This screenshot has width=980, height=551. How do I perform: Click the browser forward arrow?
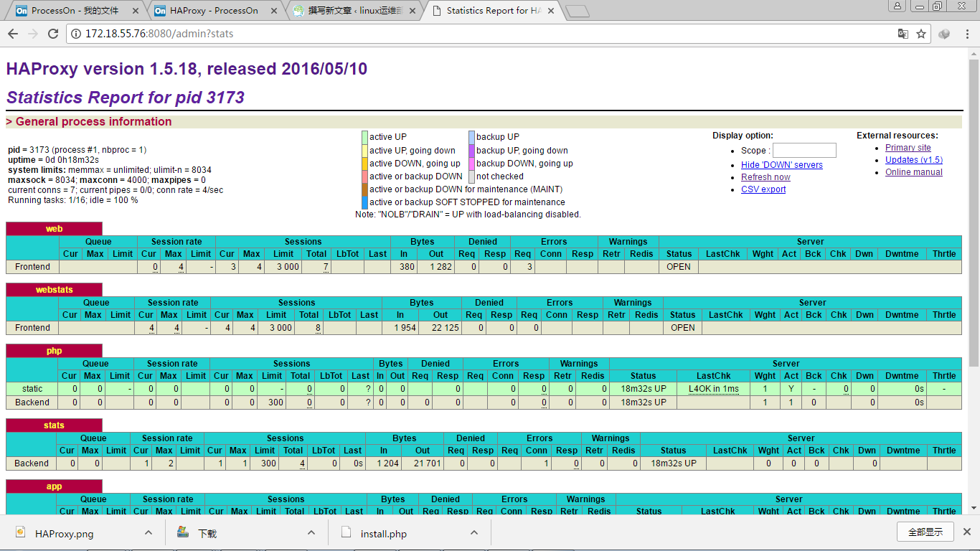click(x=33, y=34)
